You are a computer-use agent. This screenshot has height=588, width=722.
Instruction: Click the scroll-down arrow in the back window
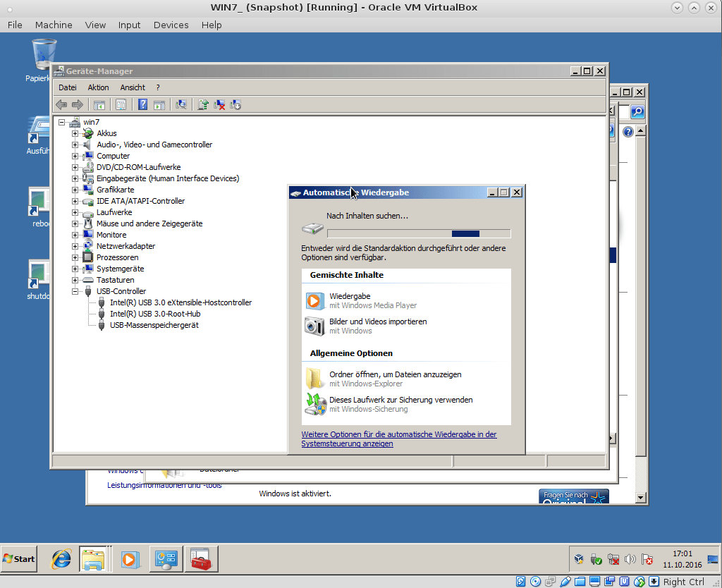pos(640,498)
